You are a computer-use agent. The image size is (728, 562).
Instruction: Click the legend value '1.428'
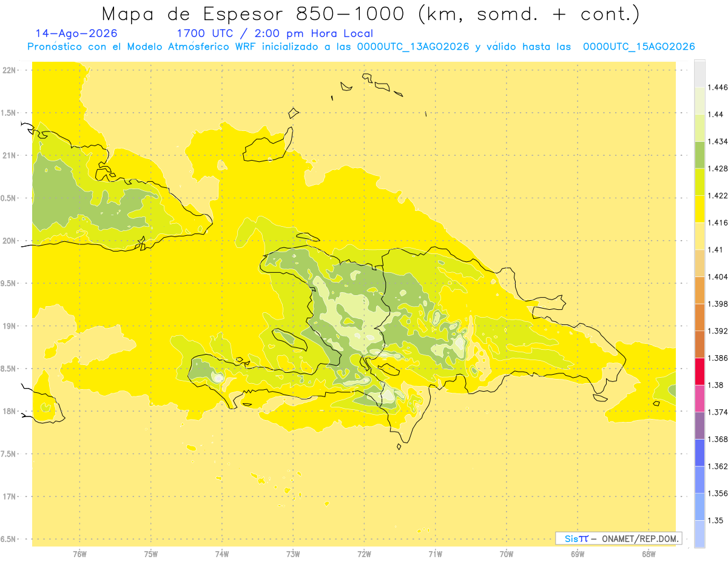point(718,169)
